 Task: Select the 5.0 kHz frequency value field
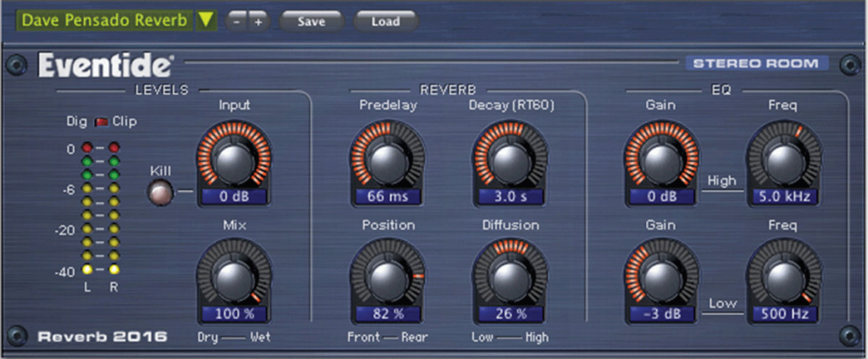(784, 196)
